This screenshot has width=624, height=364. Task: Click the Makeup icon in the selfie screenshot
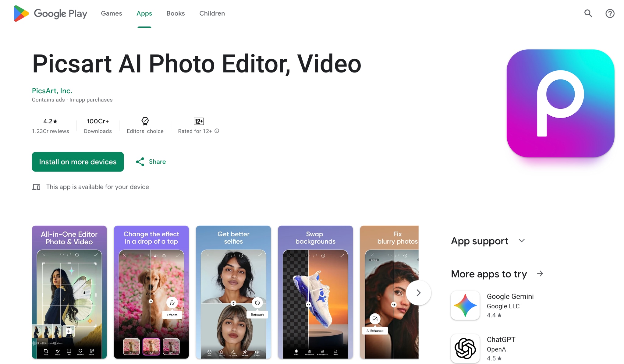[257, 351]
